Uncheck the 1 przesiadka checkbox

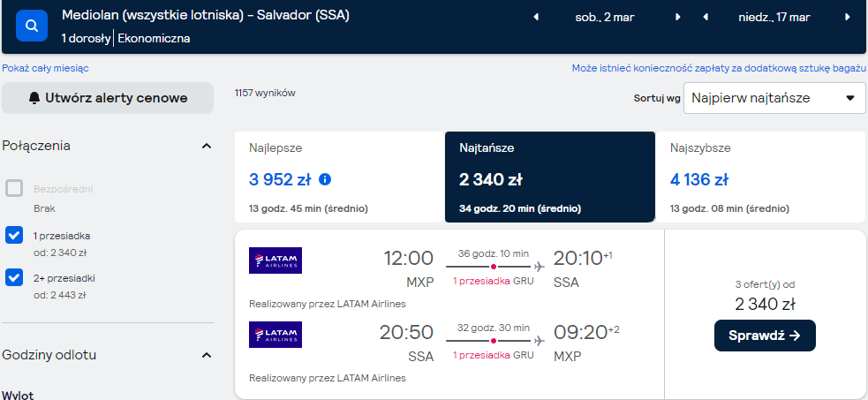coord(14,235)
